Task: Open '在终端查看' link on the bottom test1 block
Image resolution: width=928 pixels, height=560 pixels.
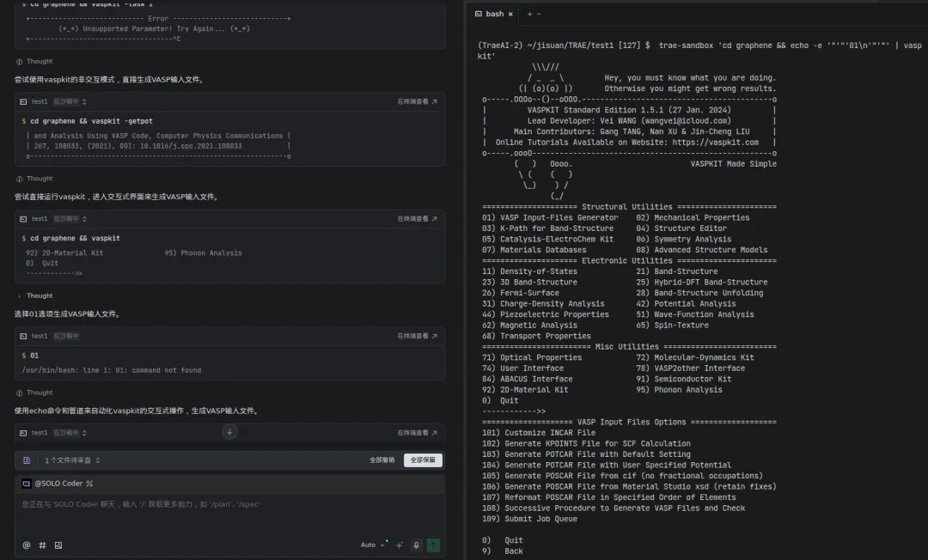Action: 418,433
